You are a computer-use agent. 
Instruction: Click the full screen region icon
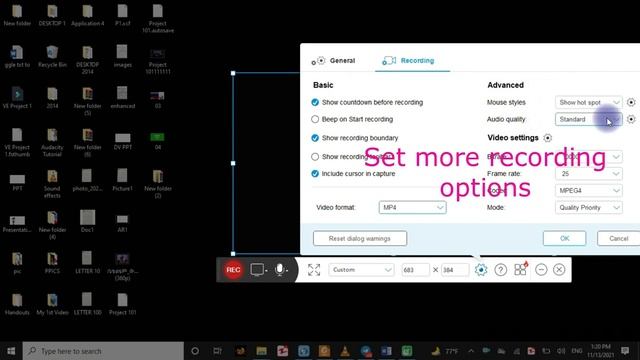[x=314, y=270]
